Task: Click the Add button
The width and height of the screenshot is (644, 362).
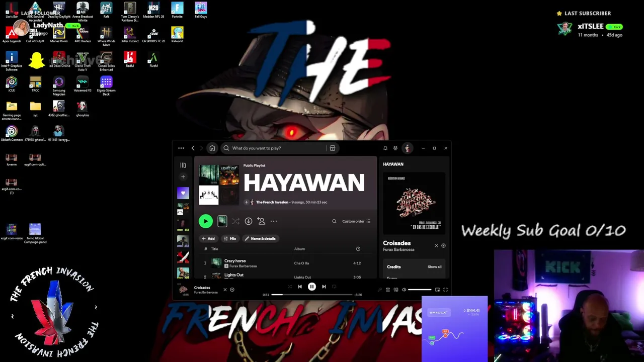Action: click(x=208, y=239)
